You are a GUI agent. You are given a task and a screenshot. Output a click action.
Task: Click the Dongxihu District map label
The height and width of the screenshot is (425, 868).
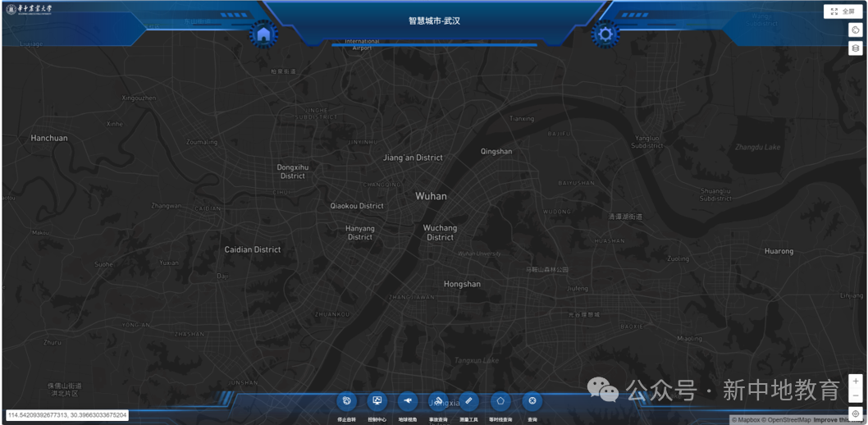292,171
